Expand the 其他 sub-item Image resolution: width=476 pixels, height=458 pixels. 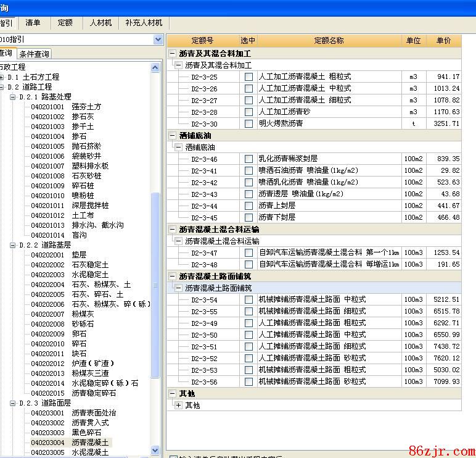(x=179, y=406)
